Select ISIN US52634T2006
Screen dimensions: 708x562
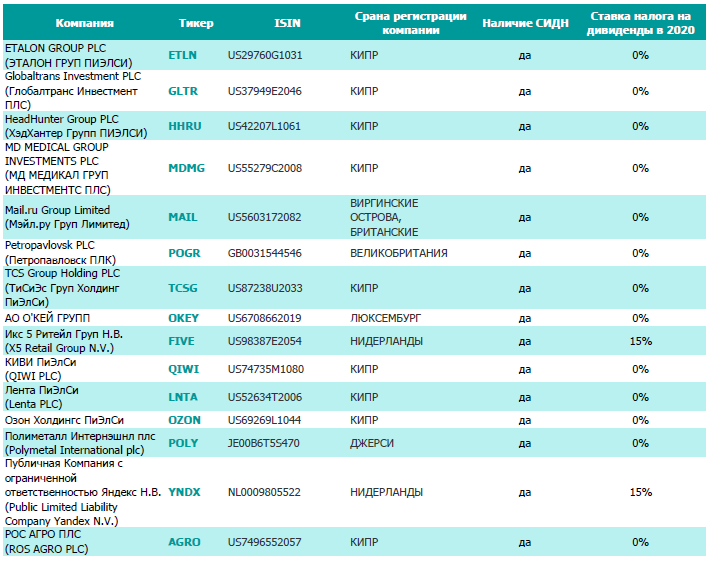265,397
